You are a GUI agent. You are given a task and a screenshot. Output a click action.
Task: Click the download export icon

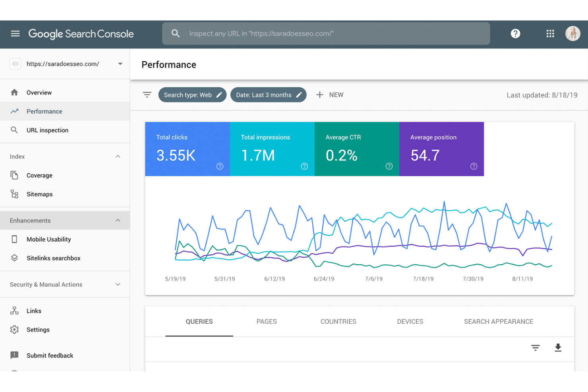[558, 348]
